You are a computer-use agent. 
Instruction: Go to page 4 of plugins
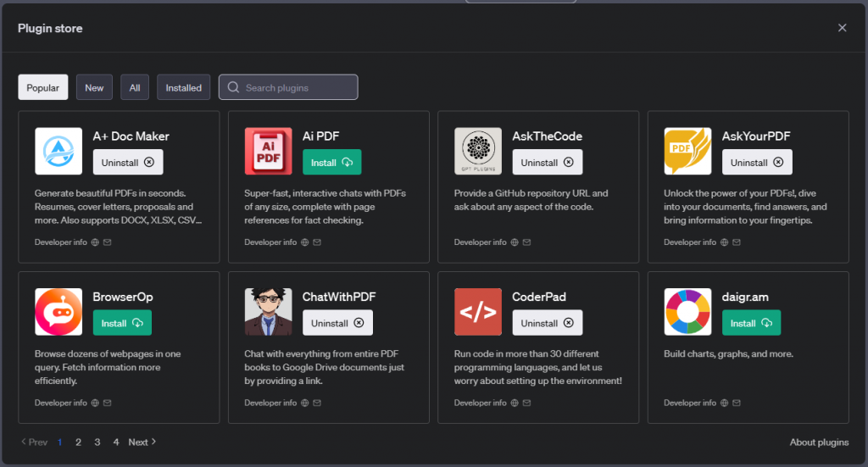tap(115, 442)
